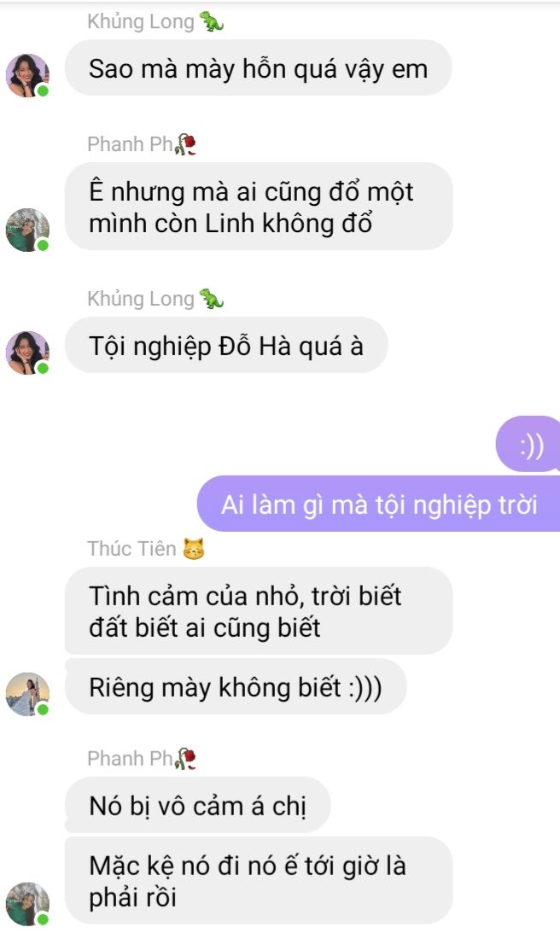Image resolution: width=560 pixels, height=939 pixels.
Task: Tap Thúc Tiên avatar beside 'Riêng mày không biết' message
Action: tap(27, 694)
